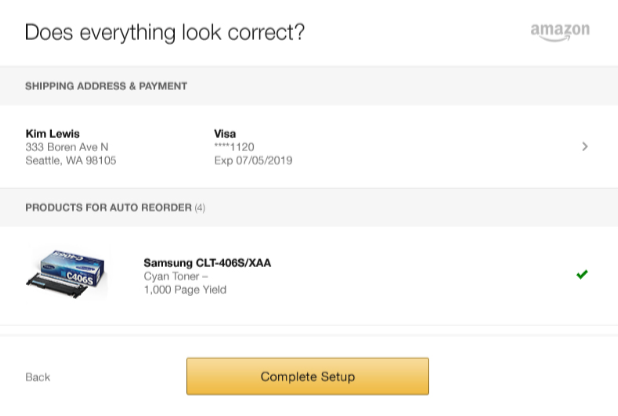Click the product count (4) indicator
Image resolution: width=618 pixels, height=416 pixels.
coord(200,208)
